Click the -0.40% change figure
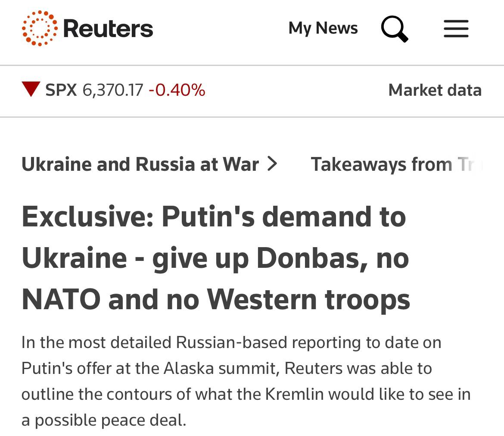This screenshot has height=436, width=504. (x=177, y=90)
